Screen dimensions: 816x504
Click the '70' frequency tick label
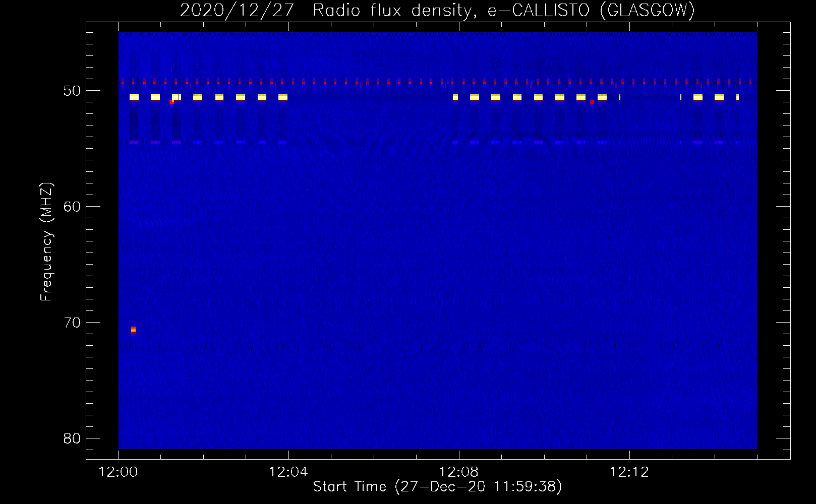(x=72, y=323)
